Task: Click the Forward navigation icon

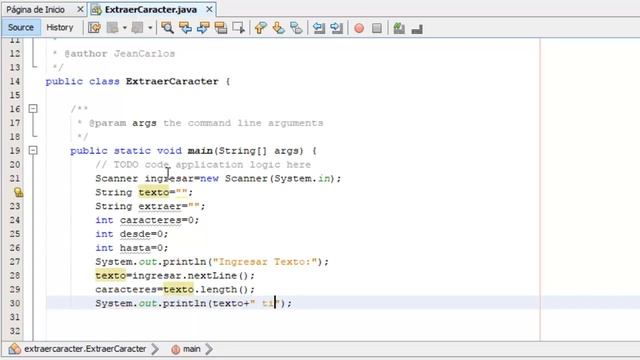Action: point(138,28)
